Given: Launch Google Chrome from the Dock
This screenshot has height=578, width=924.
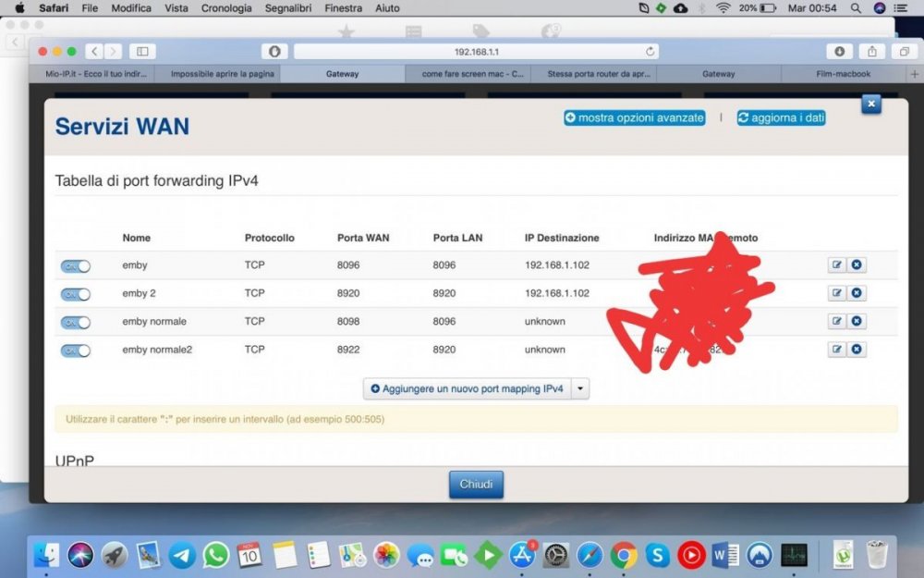Looking at the screenshot, I should click(x=624, y=555).
